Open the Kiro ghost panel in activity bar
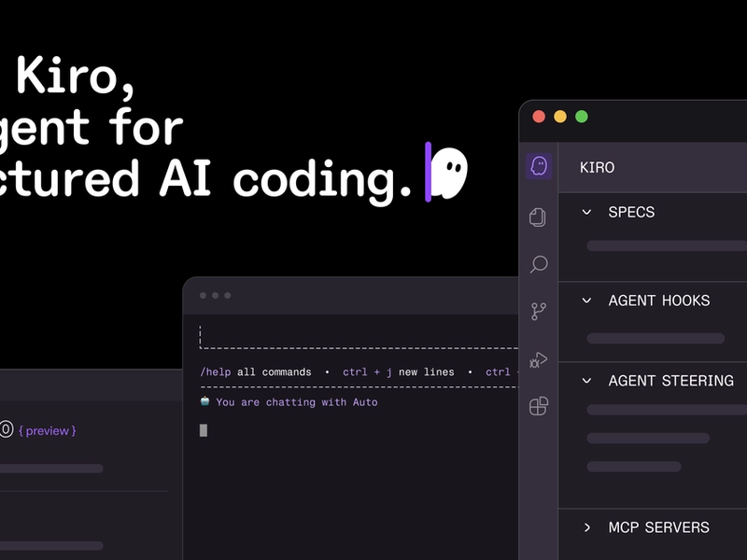The image size is (747, 560). [539, 166]
